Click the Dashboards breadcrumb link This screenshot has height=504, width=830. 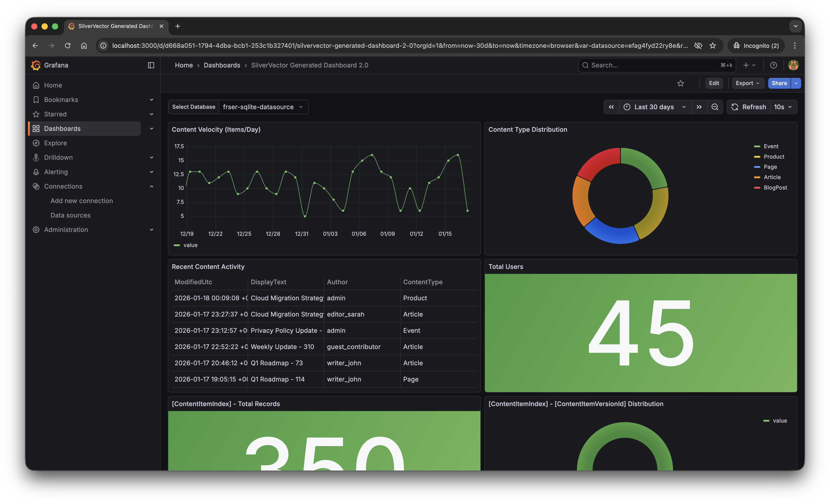click(x=222, y=65)
